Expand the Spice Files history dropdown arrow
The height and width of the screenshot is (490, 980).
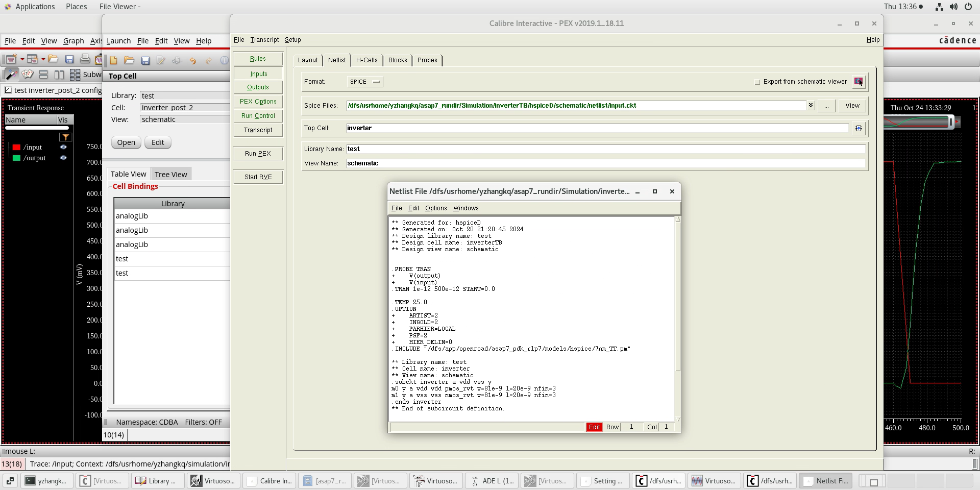811,105
